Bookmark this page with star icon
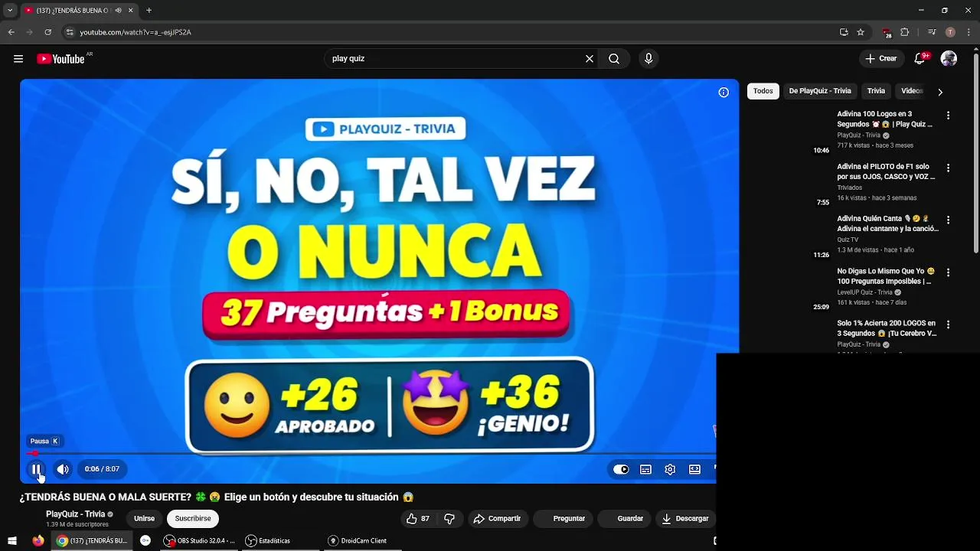 pyautogui.click(x=861, y=32)
